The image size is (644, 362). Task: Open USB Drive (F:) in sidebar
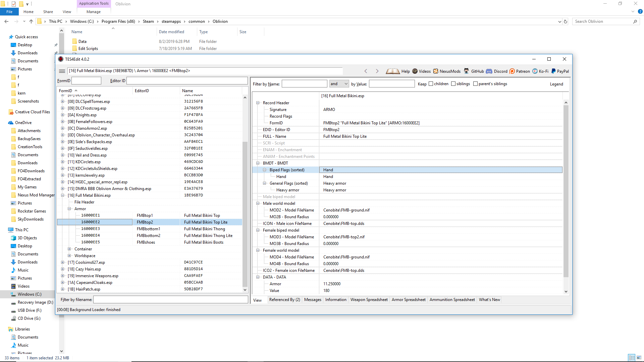(x=30, y=310)
